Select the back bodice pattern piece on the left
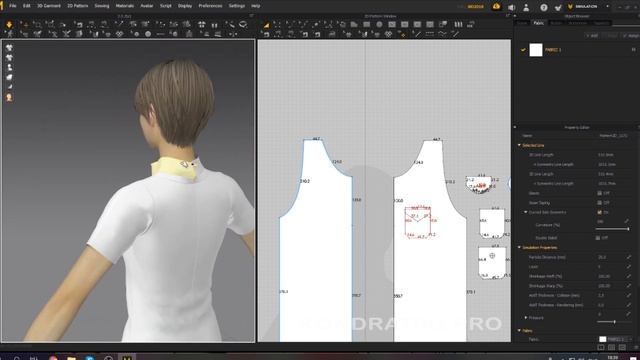Image resolution: width=640 pixels, height=360 pixels. point(315,253)
